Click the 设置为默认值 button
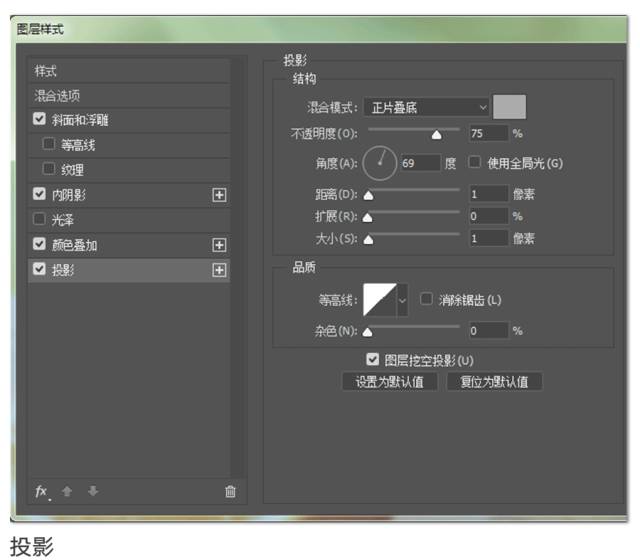Screen dimensions: 640x560 [389, 382]
